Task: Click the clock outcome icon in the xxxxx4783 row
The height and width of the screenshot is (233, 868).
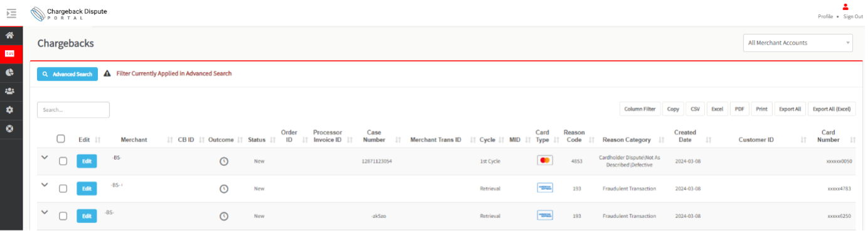Action: (224, 189)
